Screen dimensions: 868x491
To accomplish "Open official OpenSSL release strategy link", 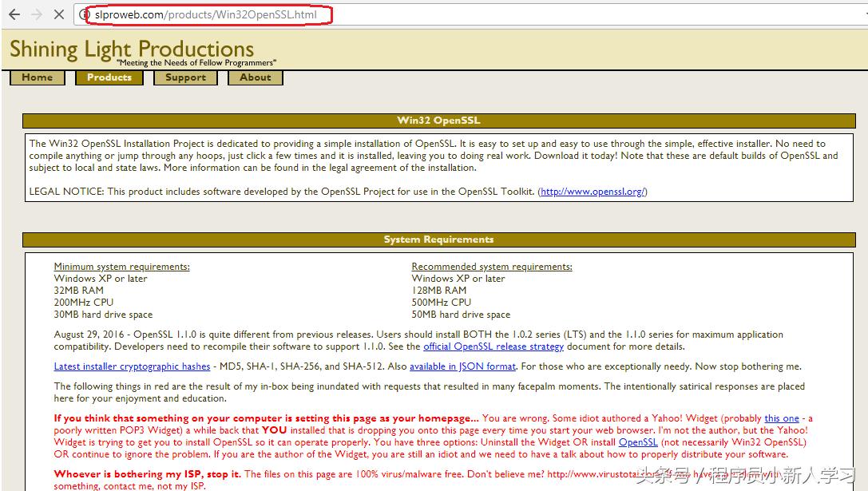I will (493, 346).
